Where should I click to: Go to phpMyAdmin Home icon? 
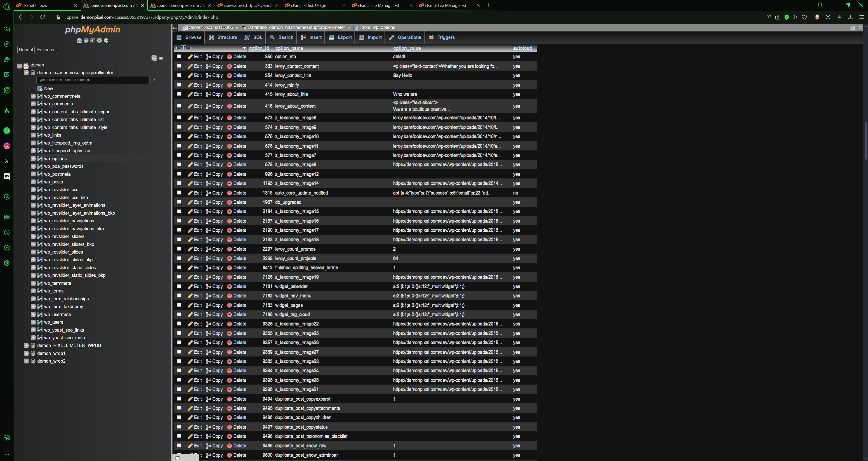pos(79,40)
